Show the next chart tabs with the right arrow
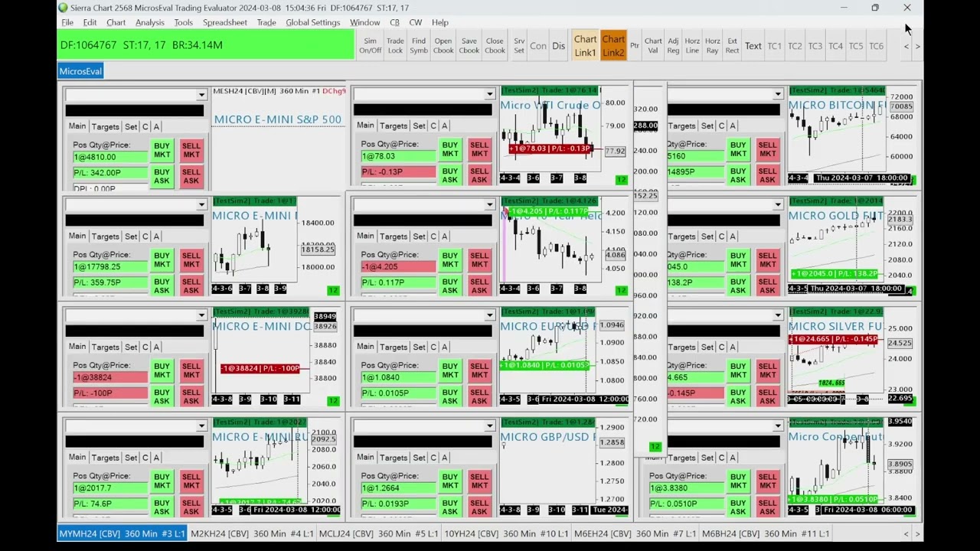Image resolution: width=980 pixels, height=551 pixels. coord(917,533)
